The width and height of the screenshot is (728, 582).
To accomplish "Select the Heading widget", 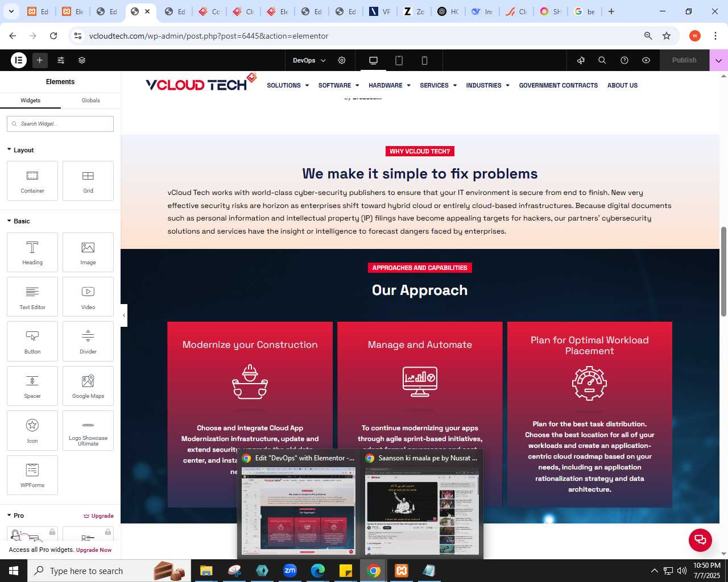I will (32, 252).
